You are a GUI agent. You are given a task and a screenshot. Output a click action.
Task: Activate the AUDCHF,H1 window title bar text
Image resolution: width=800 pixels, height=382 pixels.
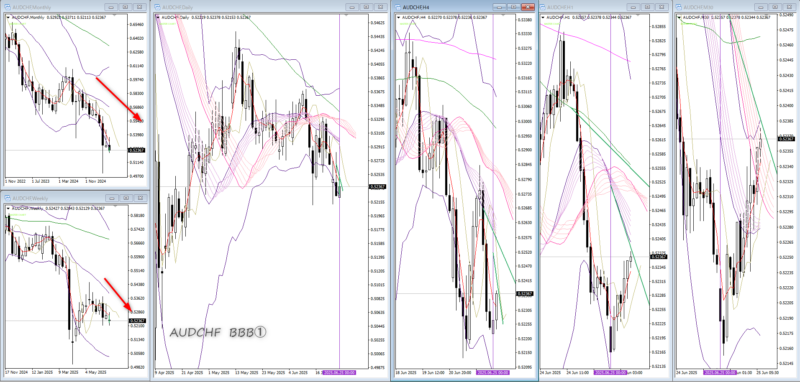(x=560, y=7)
